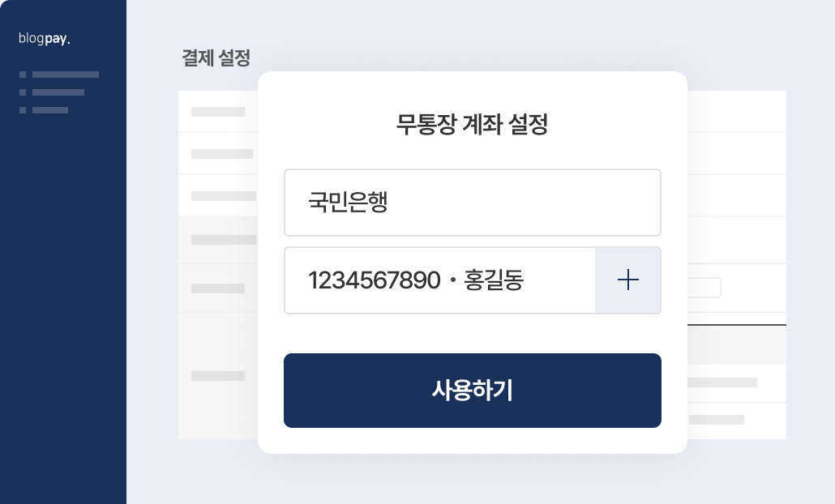Click the 결제 설정 page heading
835x504 pixels.
pyautogui.click(x=216, y=58)
